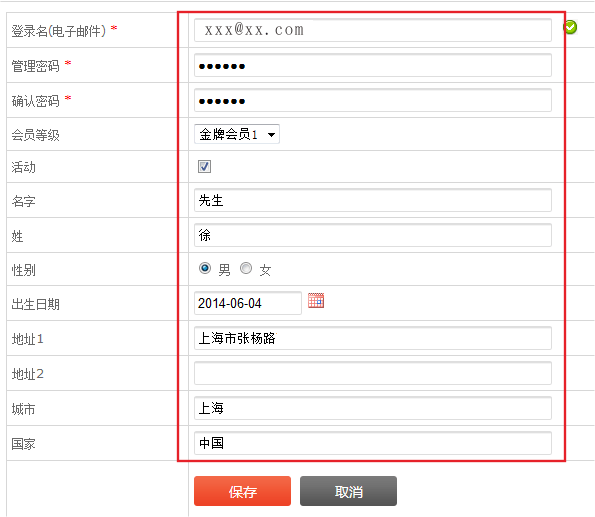Click the 名字 field containing 先生
Viewport: 595px width, 517px height.
(x=373, y=200)
